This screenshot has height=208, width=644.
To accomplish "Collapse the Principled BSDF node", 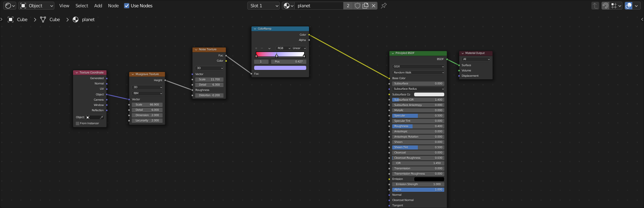I will click(393, 53).
